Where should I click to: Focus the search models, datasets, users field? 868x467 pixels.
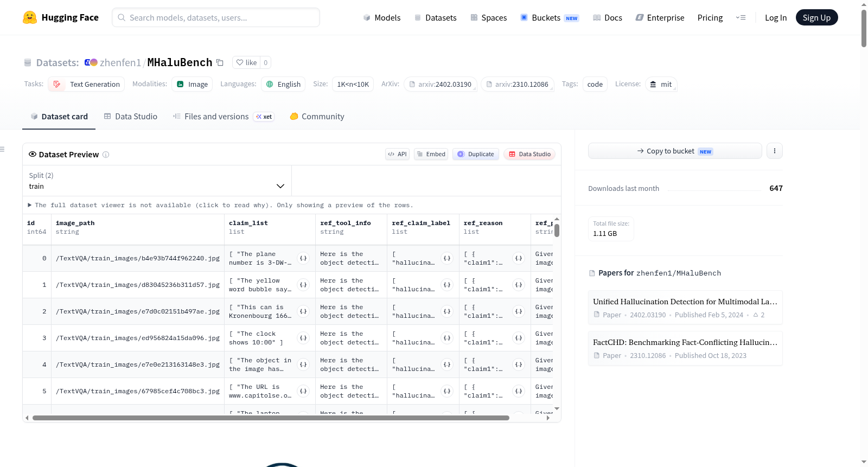[x=216, y=17]
